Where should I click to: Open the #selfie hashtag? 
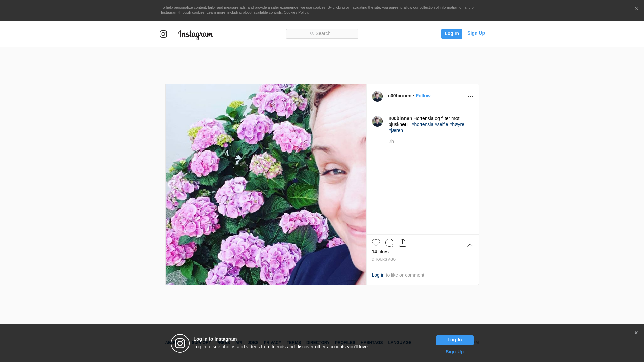click(x=441, y=124)
